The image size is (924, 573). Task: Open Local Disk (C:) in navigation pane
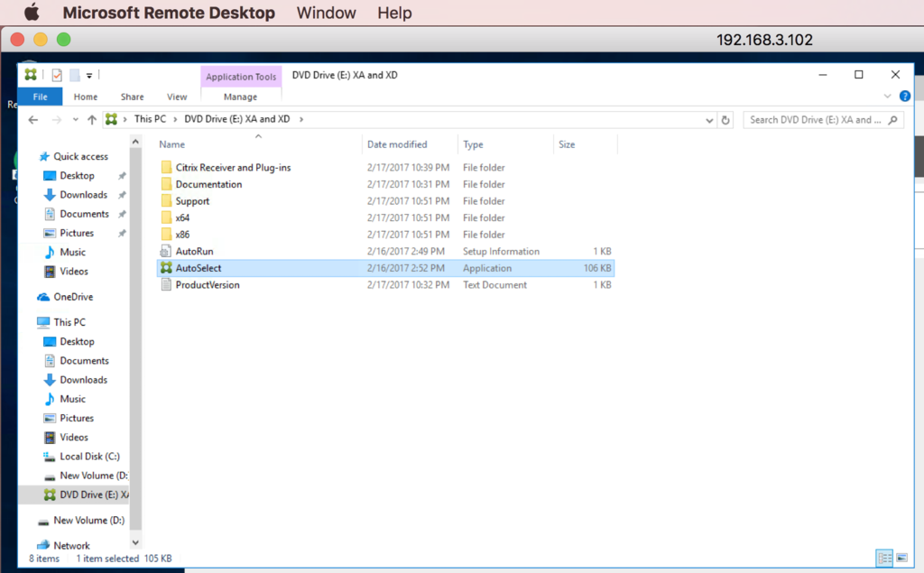[x=89, y=457]
